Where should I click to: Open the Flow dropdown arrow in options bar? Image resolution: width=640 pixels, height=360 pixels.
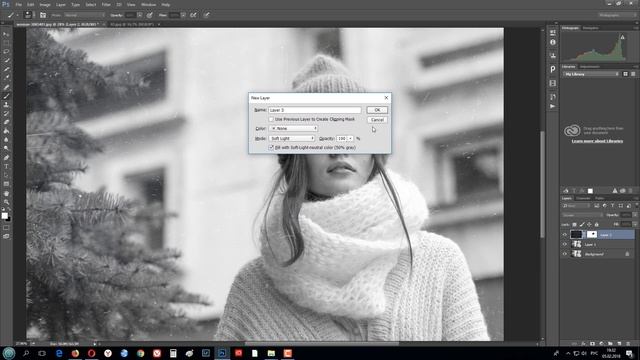(x=183, y=15)
